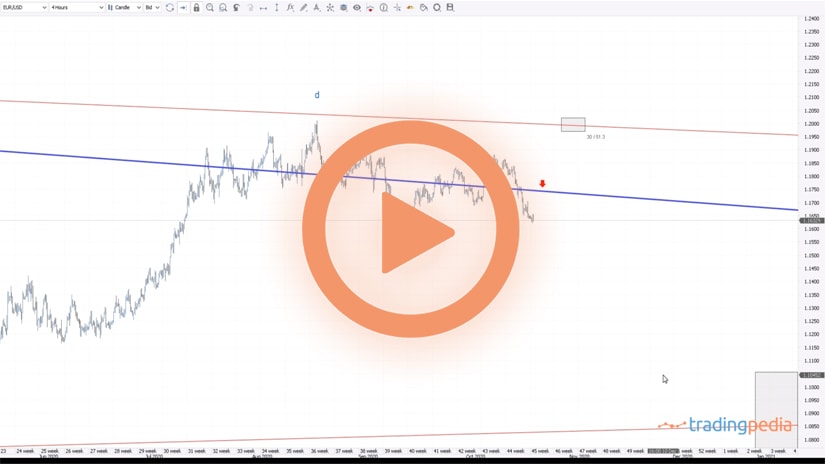Open the fx indicators icon
Screen dimensions: 825x464
(x=290, y=7)
